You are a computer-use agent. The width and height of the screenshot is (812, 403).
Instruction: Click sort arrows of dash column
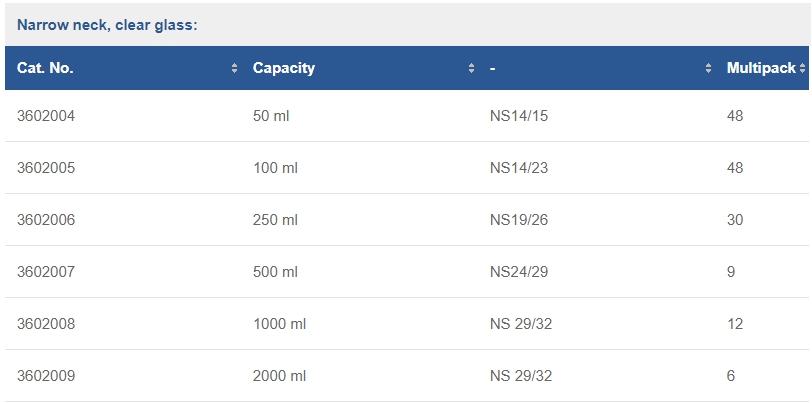(x=708, y=68)
